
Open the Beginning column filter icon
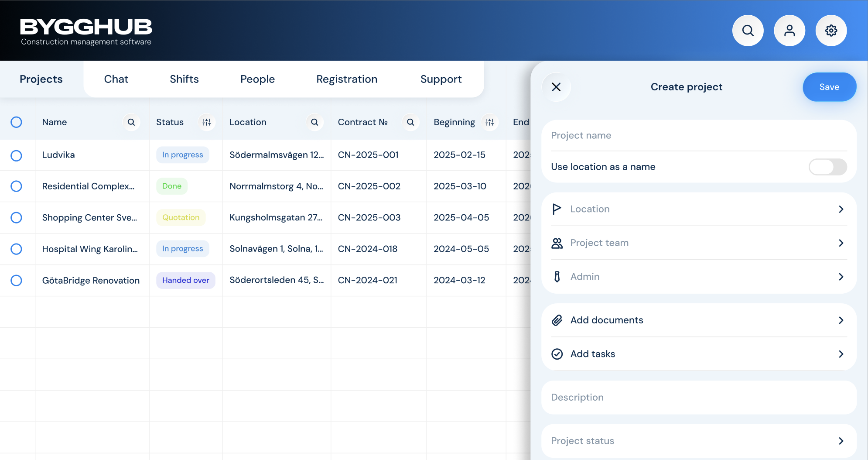[490, 122]
